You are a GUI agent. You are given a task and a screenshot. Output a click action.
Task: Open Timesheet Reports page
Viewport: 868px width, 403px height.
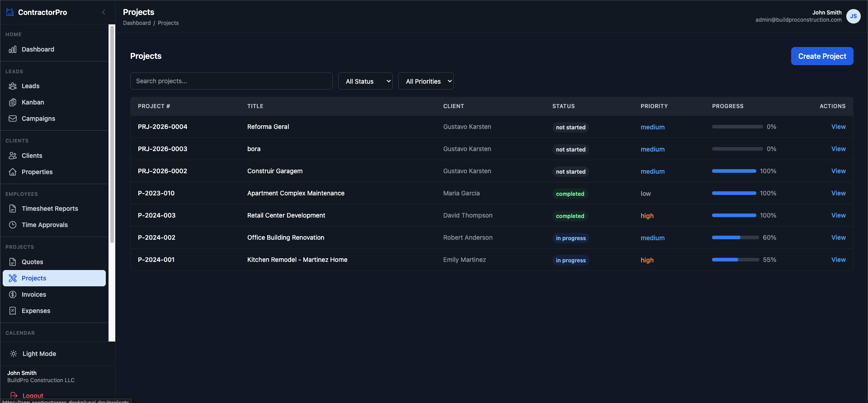click(54, 209)
